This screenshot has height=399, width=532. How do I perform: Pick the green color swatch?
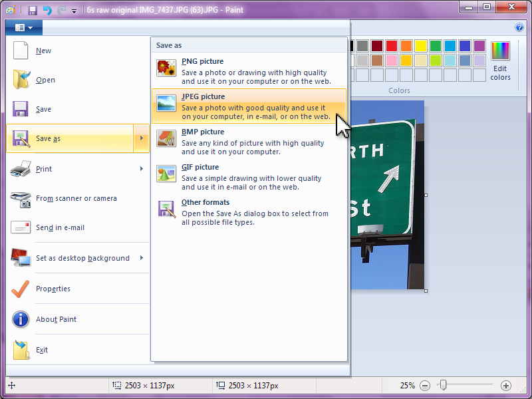tap(436, 46)
